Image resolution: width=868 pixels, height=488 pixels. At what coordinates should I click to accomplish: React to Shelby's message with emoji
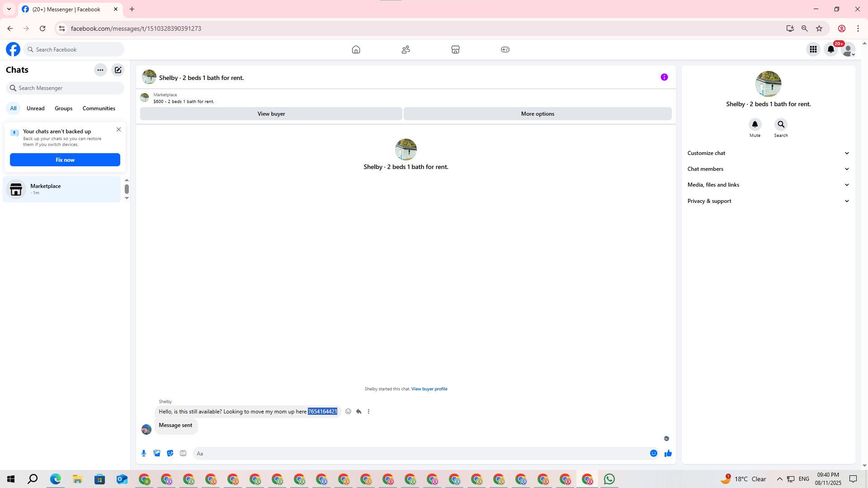click(x=348, y=411)
